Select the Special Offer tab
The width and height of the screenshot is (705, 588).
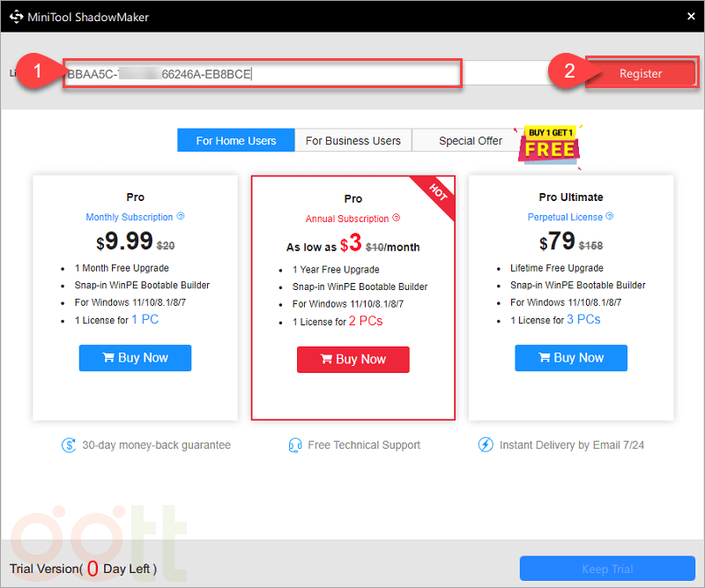[x=471, y=140]
